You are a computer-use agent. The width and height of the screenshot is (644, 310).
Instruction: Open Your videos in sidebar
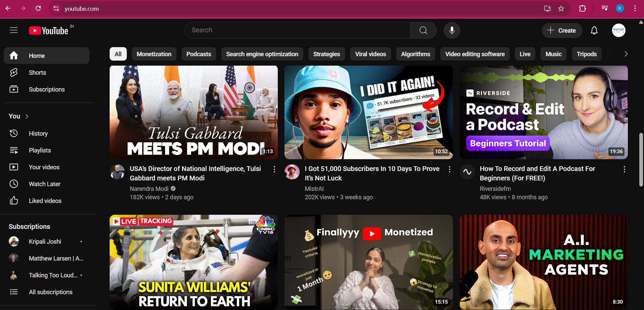(x=46, y=167)
